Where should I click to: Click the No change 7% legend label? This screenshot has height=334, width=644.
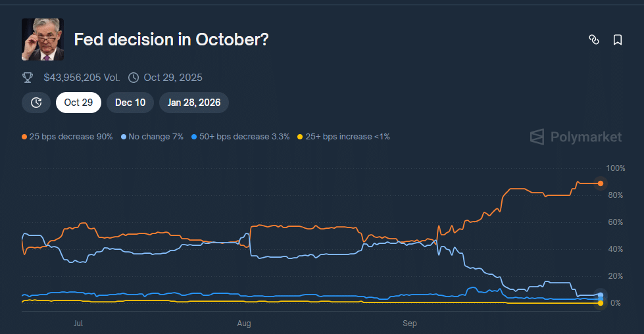[x=156, y=137]
